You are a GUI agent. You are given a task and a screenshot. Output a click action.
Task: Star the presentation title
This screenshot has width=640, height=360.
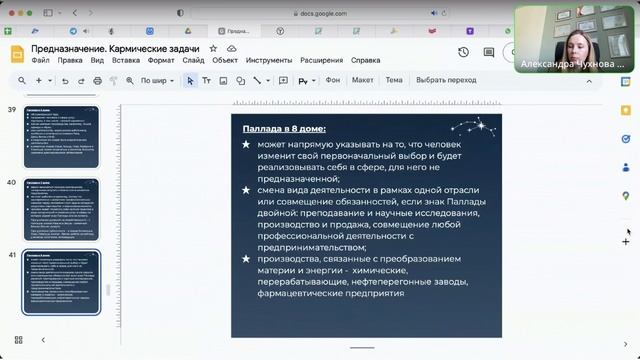point(213,49)
